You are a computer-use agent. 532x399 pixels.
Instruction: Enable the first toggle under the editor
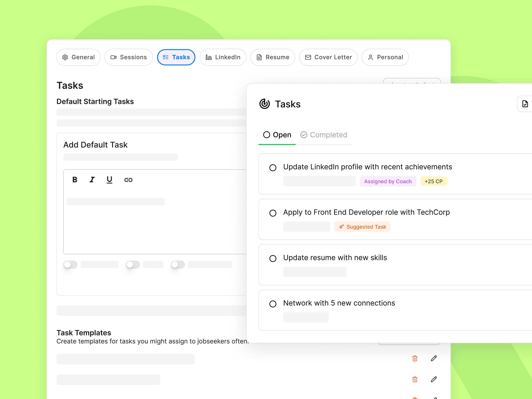point(70,265)
